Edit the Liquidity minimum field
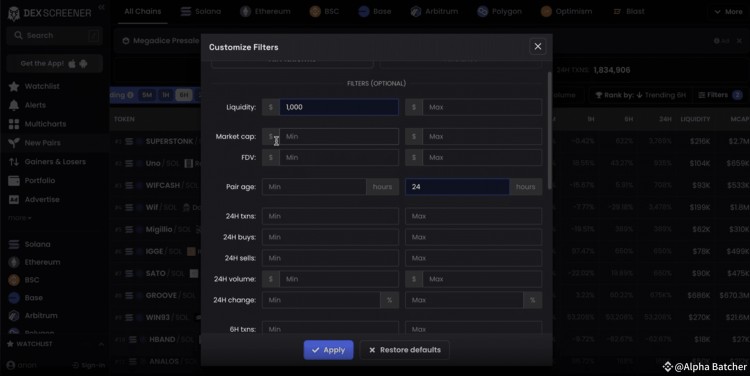 tap(339, 107)
